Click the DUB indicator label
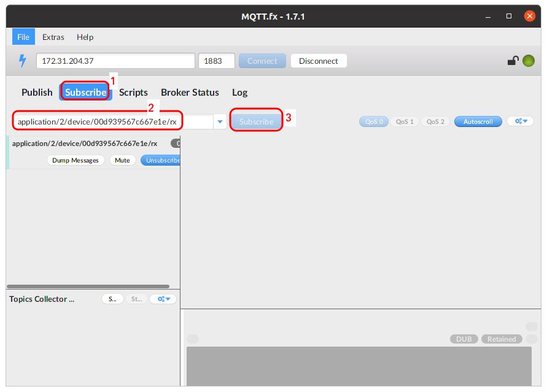Image resolution: width=547 pixels, height=392 pixels. point(464,339)
